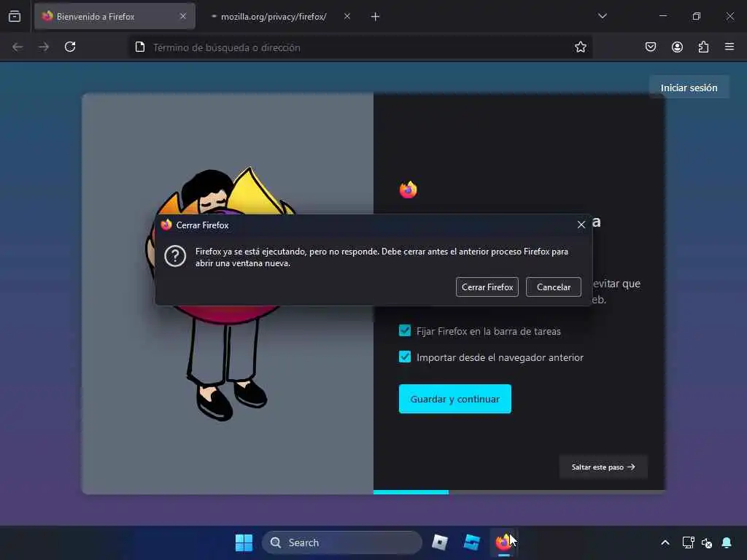Open the muted volume tray icon
This screenshot has width=747, height=560.
click(x=706, y=542)
